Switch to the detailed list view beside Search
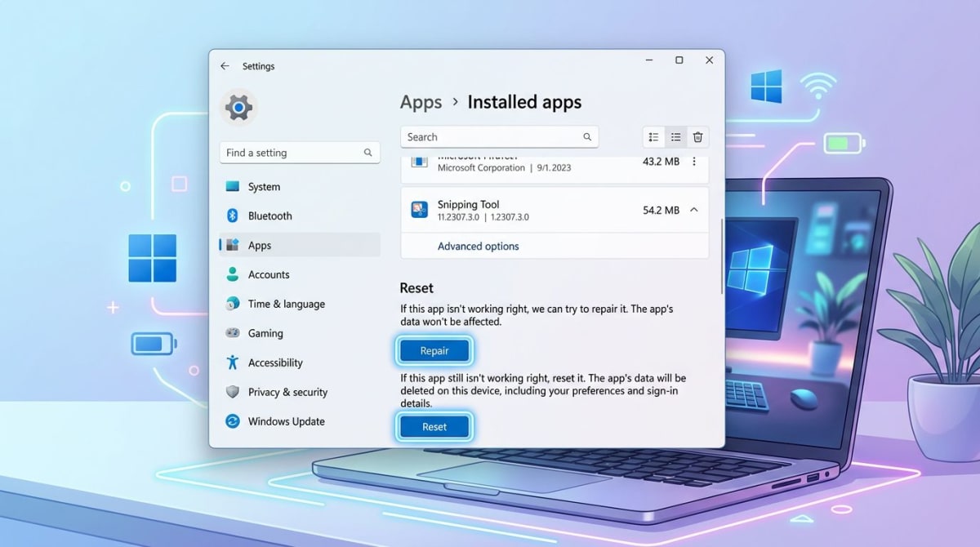 point(654,137)
